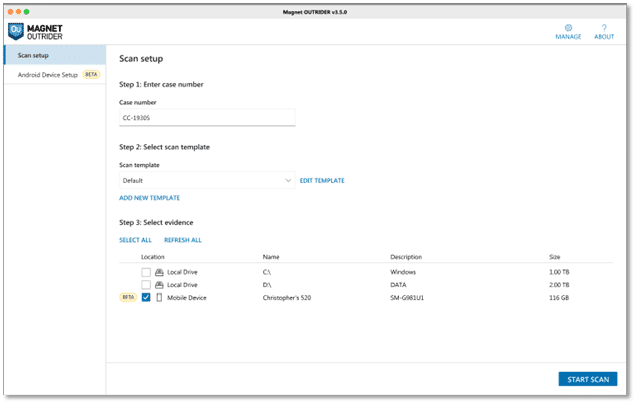This screenshot has width=636, height=404.
Task: Open Android Device Setup in sidebar
Action: pyautogui.click(x=47, y=75)
